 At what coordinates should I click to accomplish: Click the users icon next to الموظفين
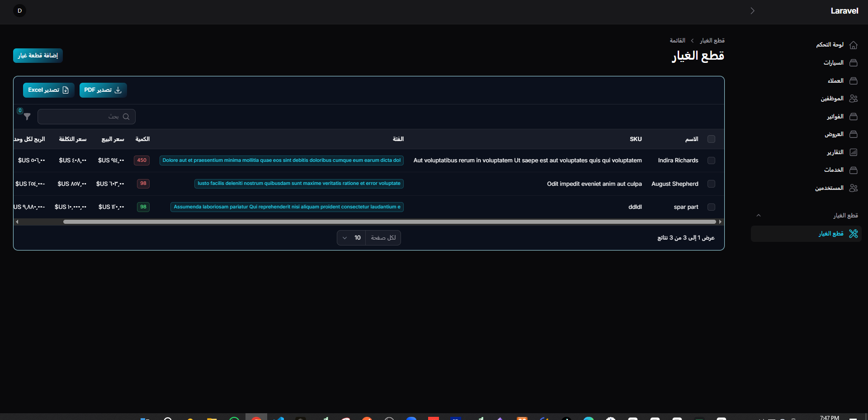853,99
